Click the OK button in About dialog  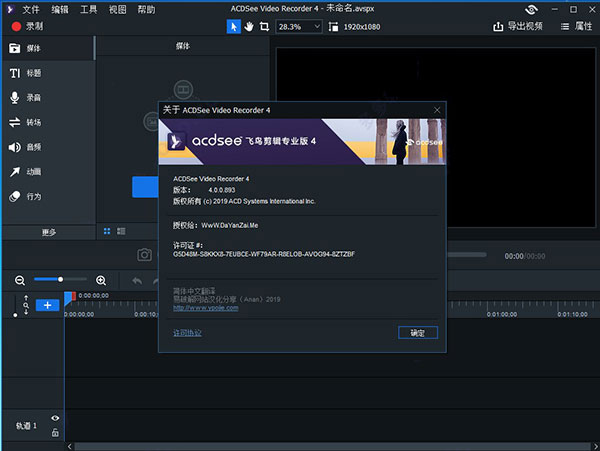tap(417, 332)
